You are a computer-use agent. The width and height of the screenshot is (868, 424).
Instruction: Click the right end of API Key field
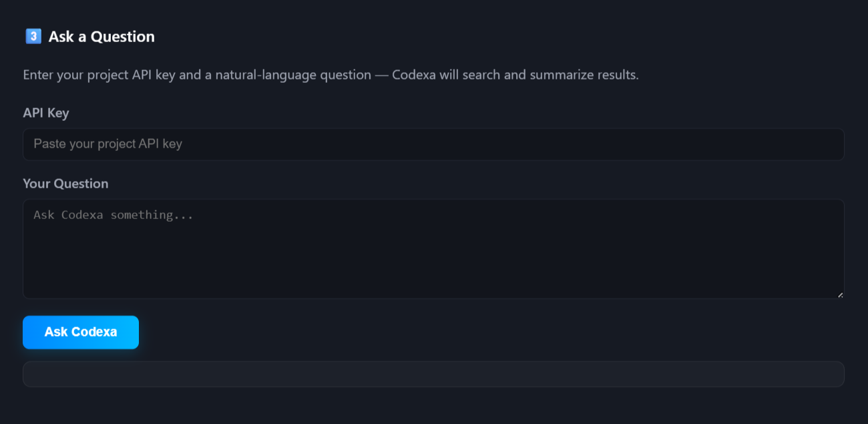click(821, 144)
